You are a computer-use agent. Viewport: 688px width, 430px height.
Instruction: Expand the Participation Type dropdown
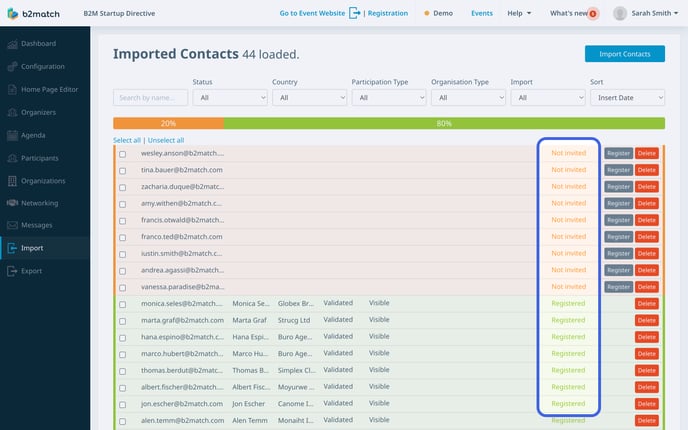[x=389, y=97]
